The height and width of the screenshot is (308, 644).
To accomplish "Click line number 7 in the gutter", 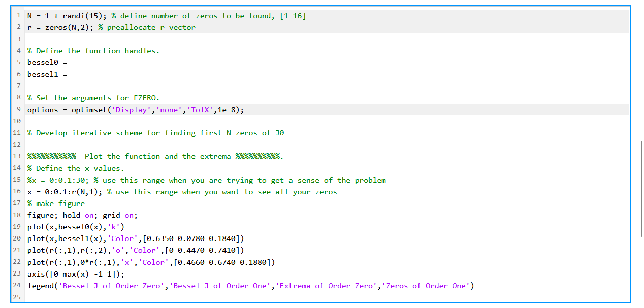I will 19,86.
